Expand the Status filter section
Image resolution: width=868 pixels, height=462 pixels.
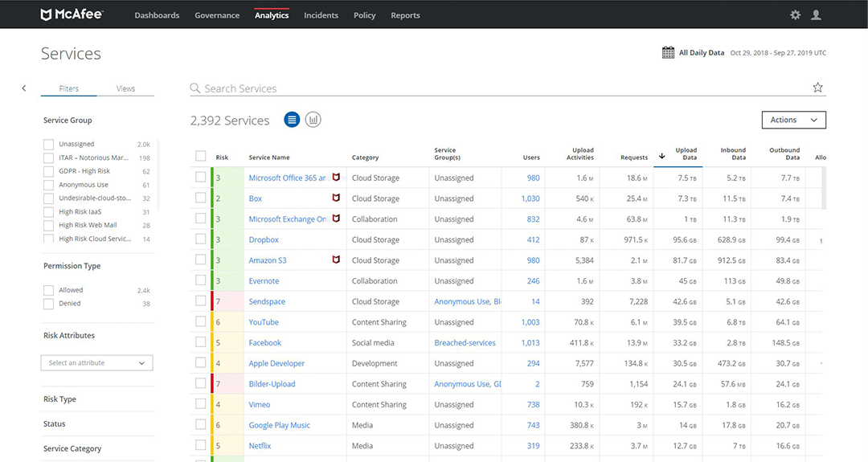[55, 423]
